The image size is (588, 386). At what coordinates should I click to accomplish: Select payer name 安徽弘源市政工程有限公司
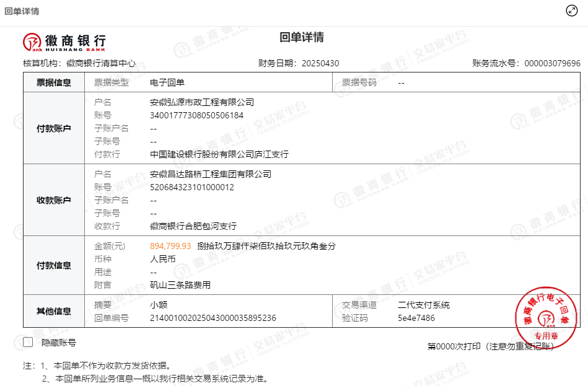(202, 102)
